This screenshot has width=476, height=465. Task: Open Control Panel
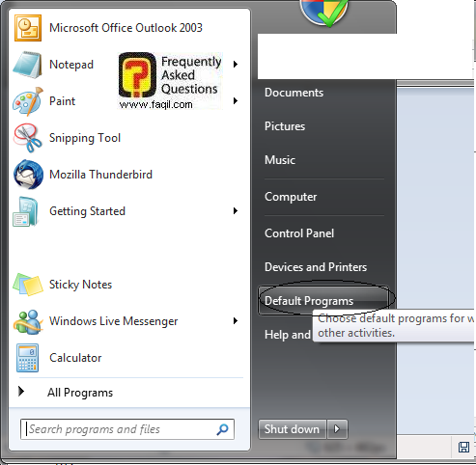[x=299, y=233]
